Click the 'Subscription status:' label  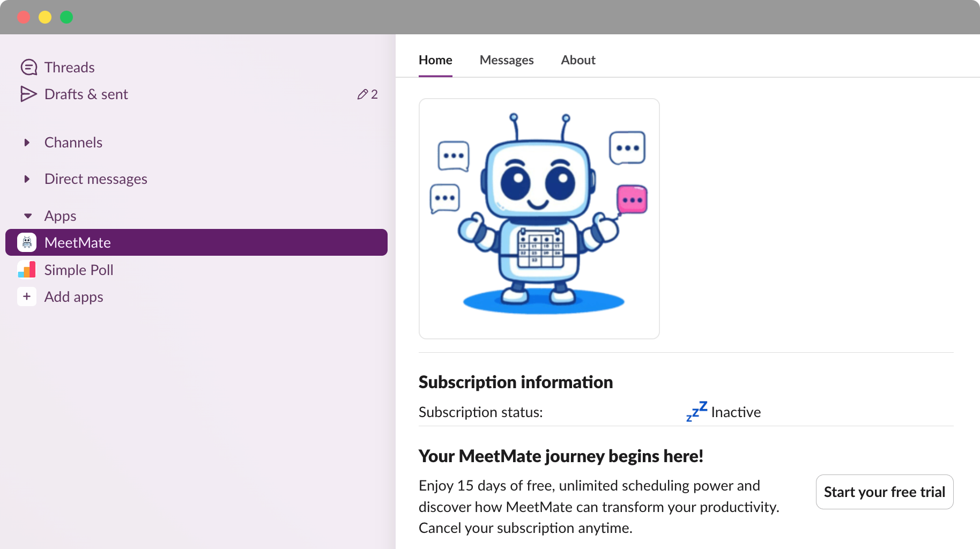tap(481, 412)
